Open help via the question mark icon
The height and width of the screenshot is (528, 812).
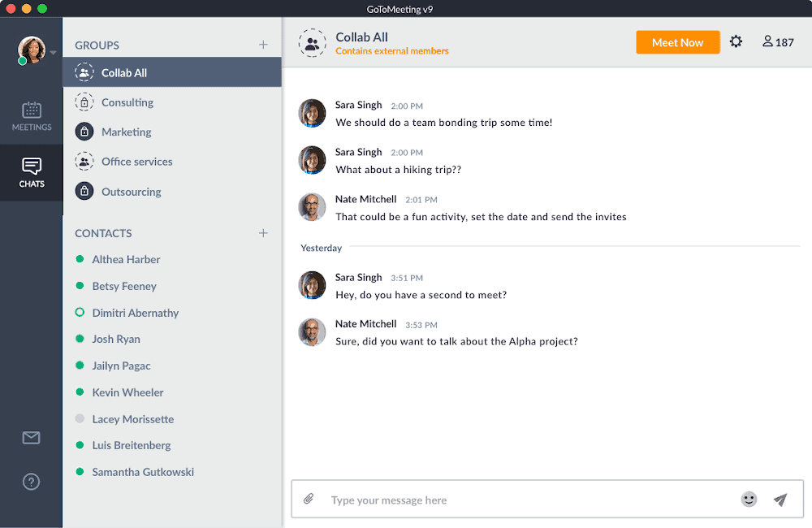click(x=31, y=482)
